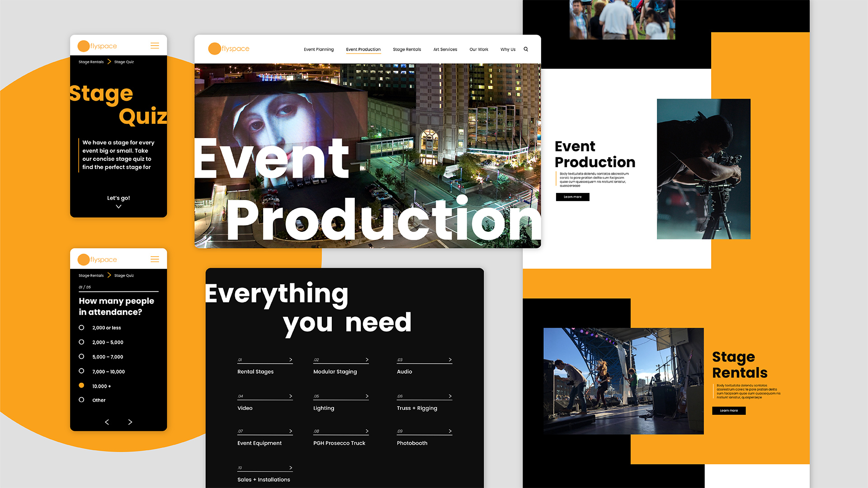
Task: Click Stage Quiz breadcrumb on attendance question screen
Action: click(124, 276)
